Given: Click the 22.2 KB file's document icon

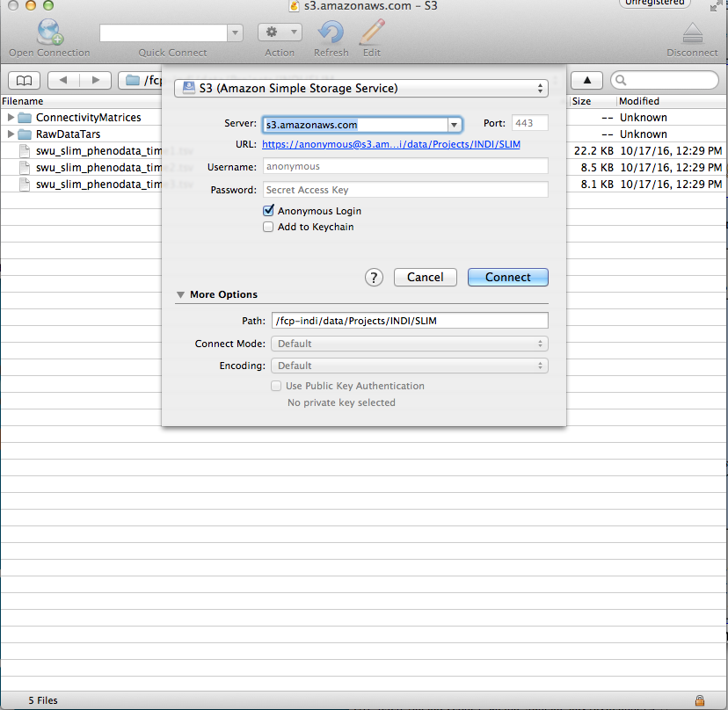Looking at the screenshot, I should [25, 151].
